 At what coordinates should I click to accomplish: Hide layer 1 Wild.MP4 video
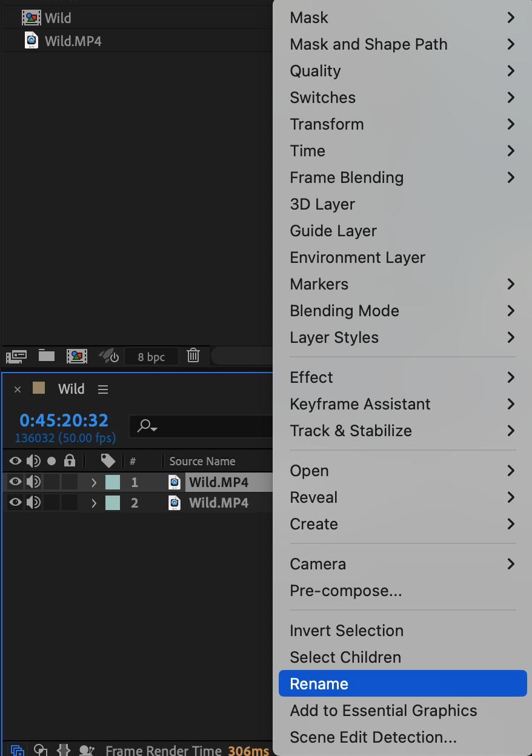(x=15, y=482)
